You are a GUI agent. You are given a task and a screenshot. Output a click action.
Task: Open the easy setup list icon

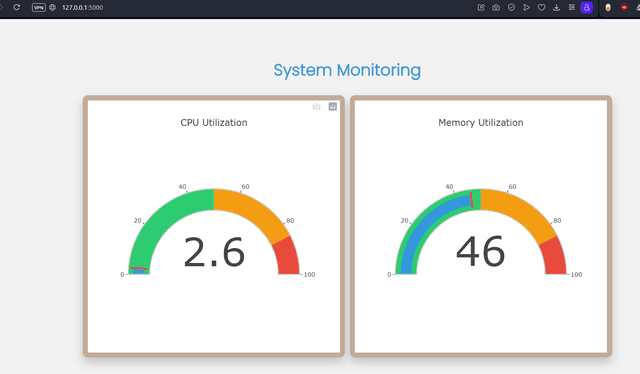[x=572, y=7]
